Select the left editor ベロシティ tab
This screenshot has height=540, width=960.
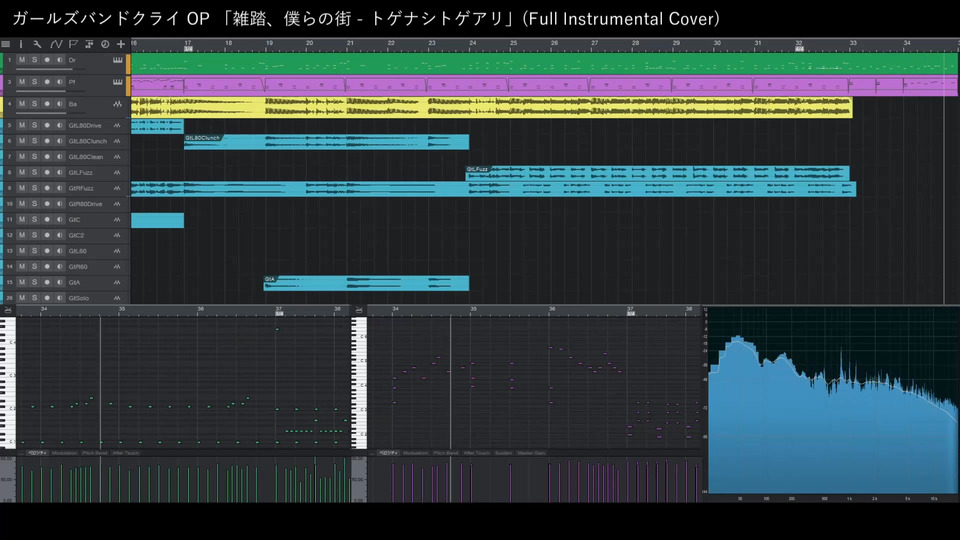point(37,453)
